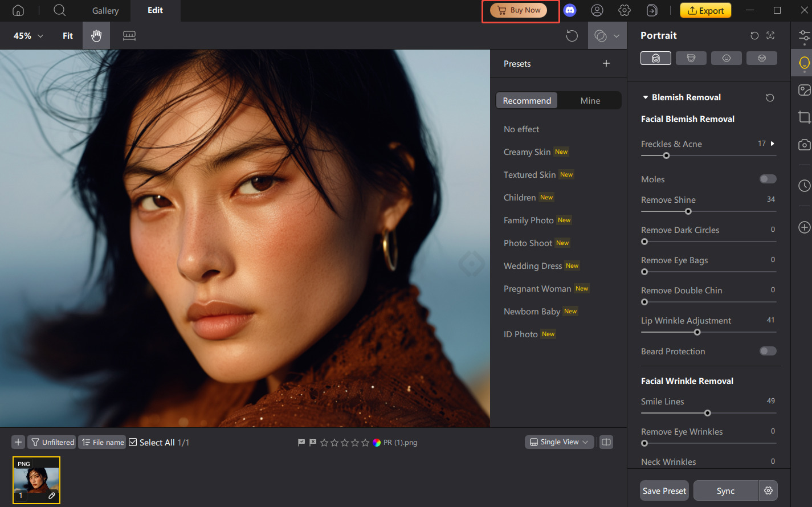The image size is (812, 507).
Task: Open the 45% zoom dropdown
Action: pos(28,36)
